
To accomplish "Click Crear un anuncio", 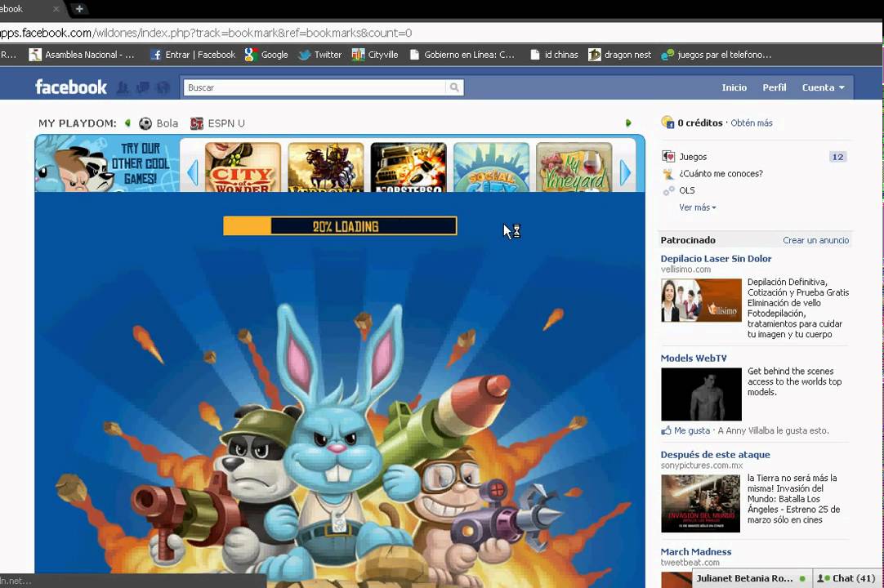I will click(x=816, y=240).
